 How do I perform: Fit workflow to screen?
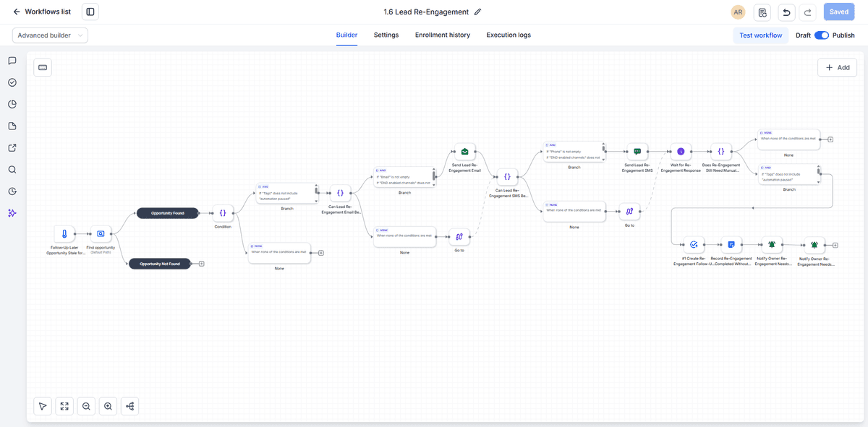click(64, 406)
